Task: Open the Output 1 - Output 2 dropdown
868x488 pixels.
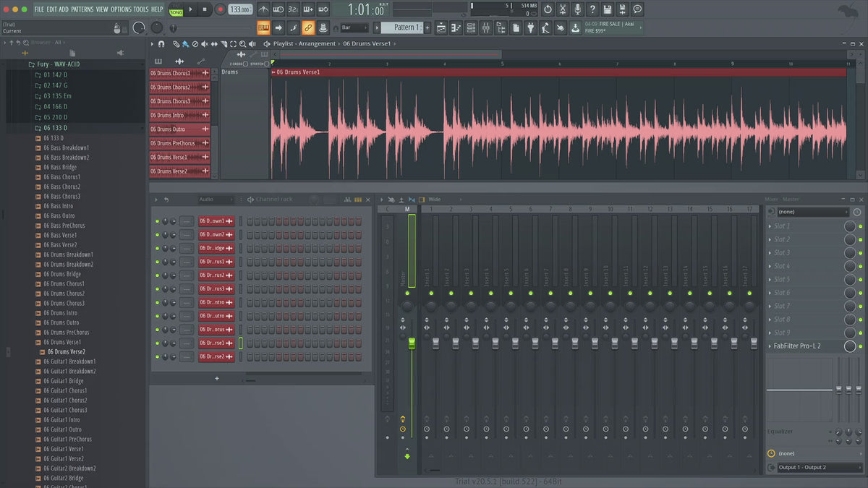Action: point(815,468)
